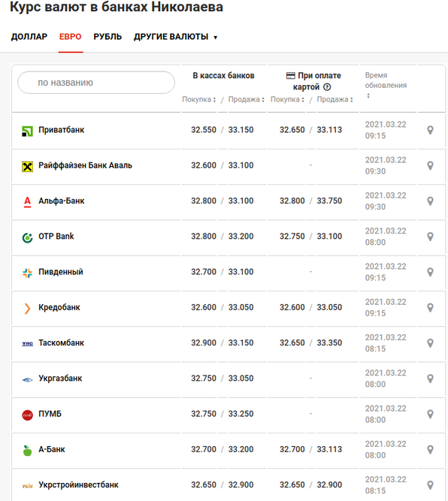This screenshot has height=501, width=448.
Task: Click the help icon beside При оплате картой
Action: pos(327,87)
